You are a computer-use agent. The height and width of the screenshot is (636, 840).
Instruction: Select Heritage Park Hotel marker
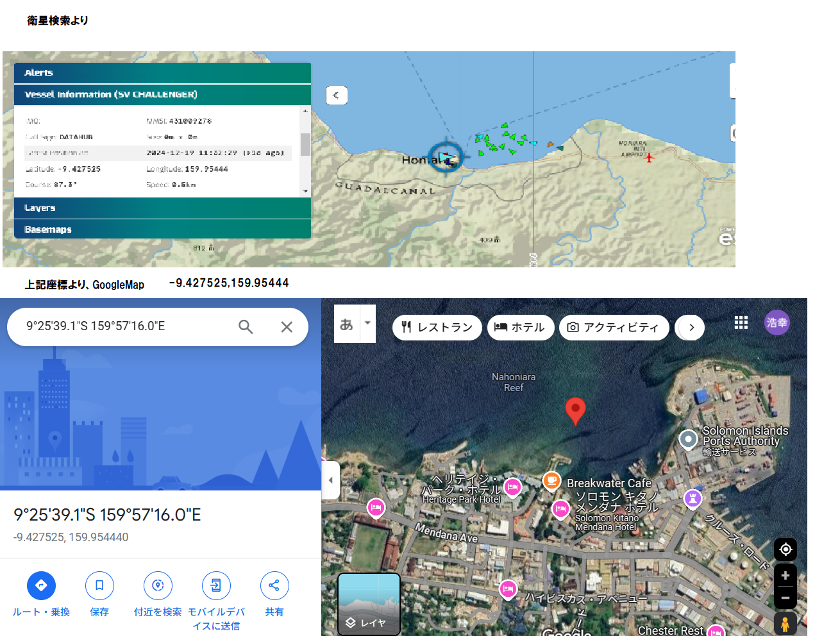(x=512, y=487)
